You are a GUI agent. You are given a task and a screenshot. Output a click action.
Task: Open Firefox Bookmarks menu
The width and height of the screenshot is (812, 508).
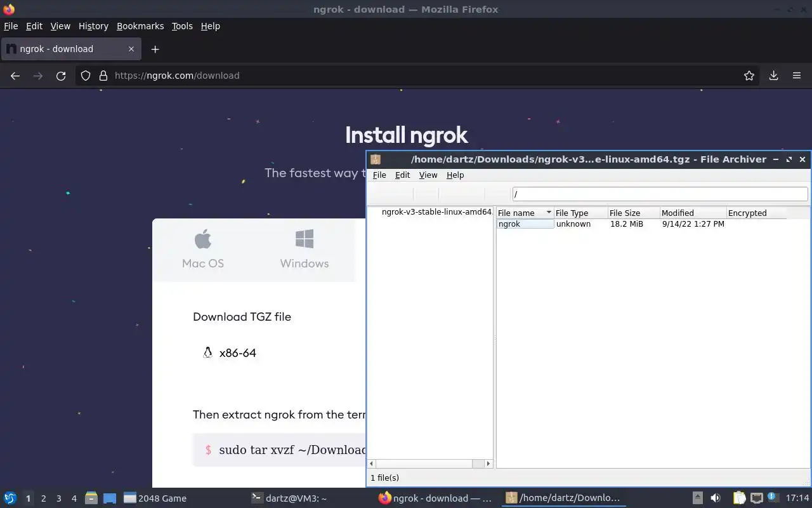coord(140,26)
